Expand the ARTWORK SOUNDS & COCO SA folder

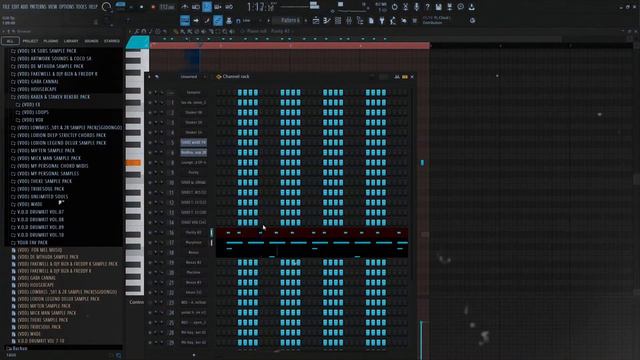[54, 59]
